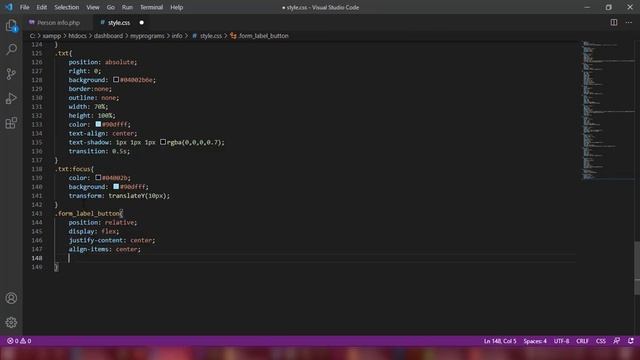Viewport: 640px width, 360px height.
Task: Open notifications bell in status bar
Action: pyautogui.click(x=631, y=340)
